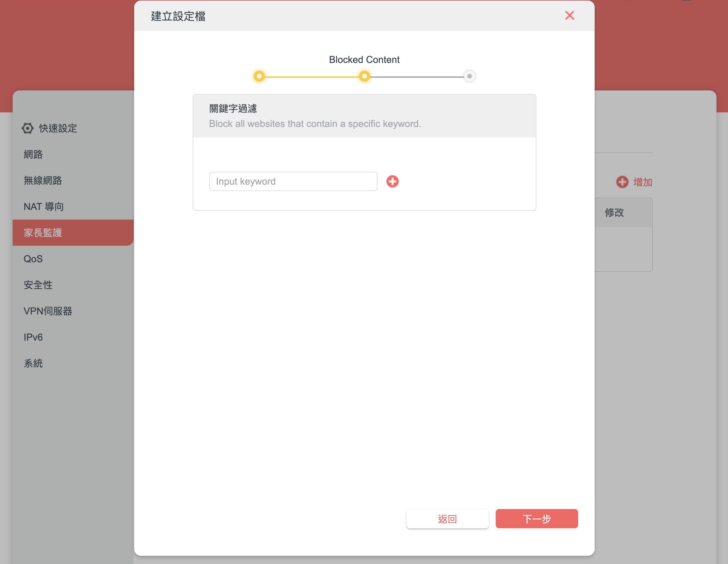
Task: Click the 修改 column header
Action: [x=614, y=213]
